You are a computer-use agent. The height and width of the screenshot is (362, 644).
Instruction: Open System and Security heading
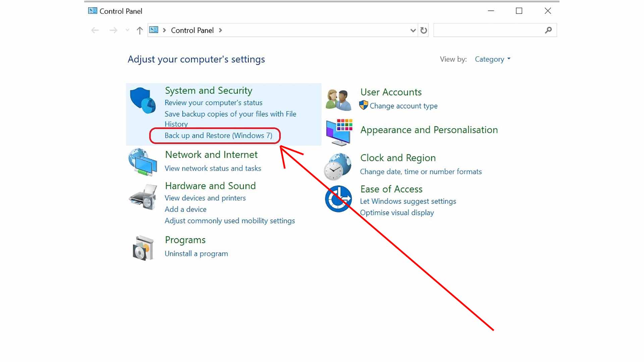coord(209,90)
